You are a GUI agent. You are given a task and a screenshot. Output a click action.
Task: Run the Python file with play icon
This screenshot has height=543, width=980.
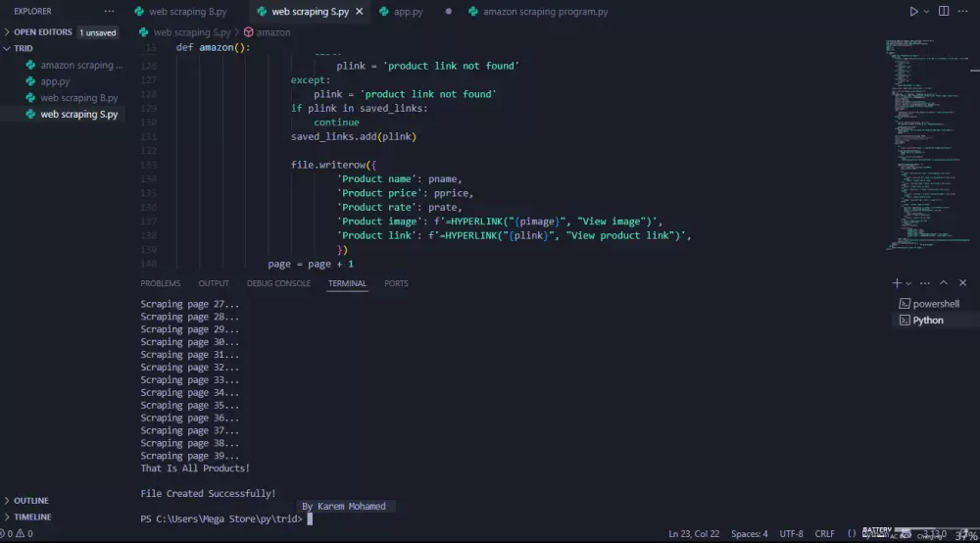point(913,11)
